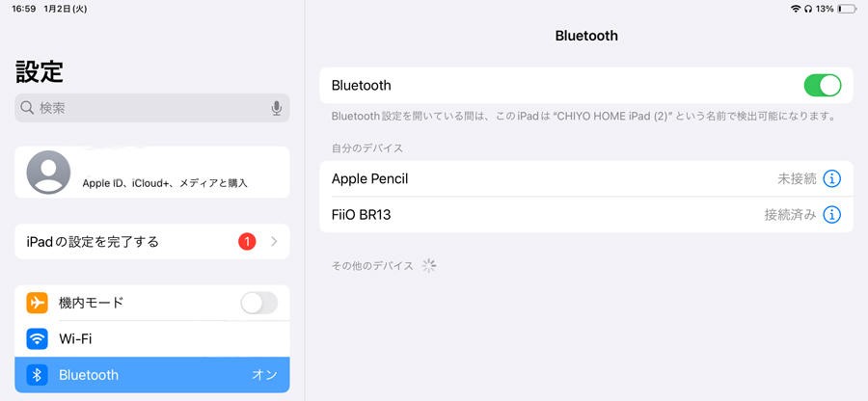This screenshot has width=868, height=401.
Task: Open Apple ID、iCloud+ account link
Action: tap(165, 183)
